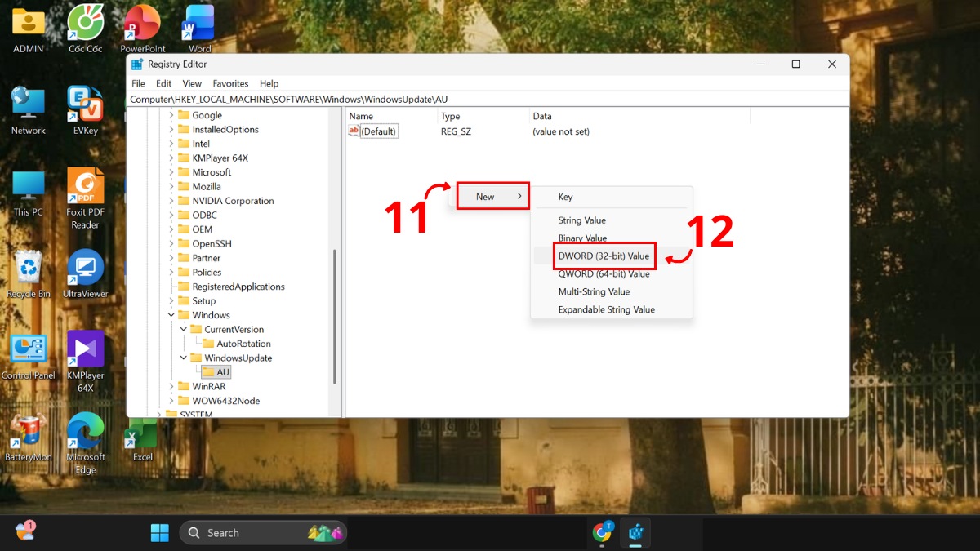Expand the Microsoft registry folder

coord(171,171)
